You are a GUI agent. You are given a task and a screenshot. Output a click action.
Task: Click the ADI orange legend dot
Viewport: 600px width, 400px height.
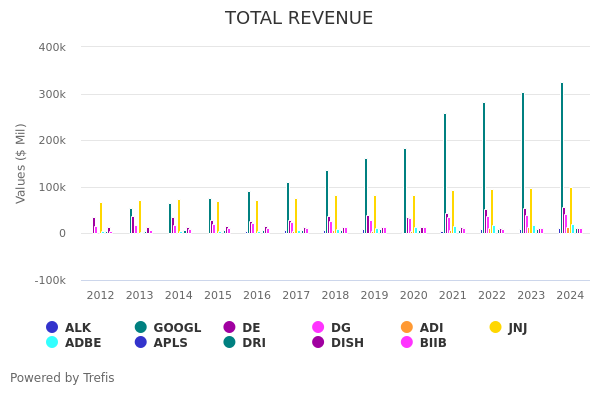click(407, 328)
